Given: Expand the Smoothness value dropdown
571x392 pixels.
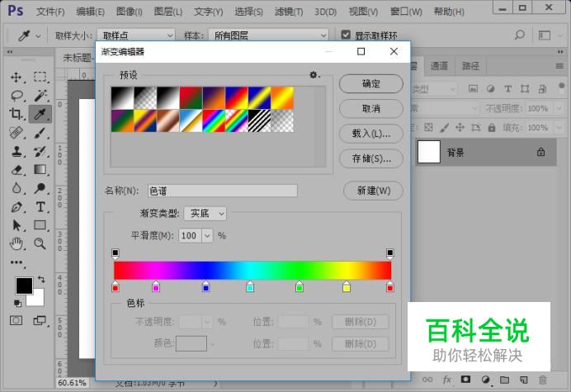Looking at the screenshot, I should (x=207, y=236).
